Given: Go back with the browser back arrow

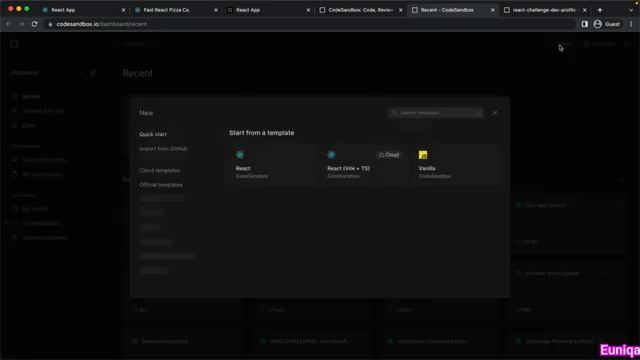Looking at the screenshot, I should click(x=9, y=24).
